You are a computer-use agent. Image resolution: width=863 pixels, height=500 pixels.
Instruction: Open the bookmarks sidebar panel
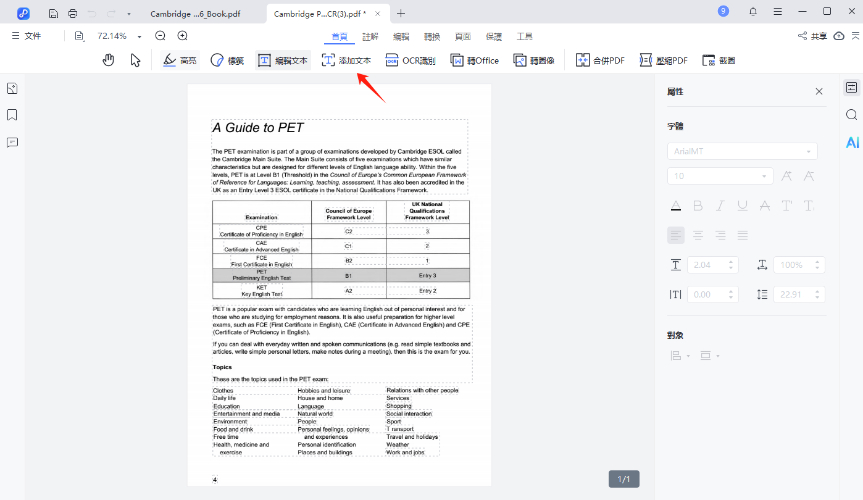12,115
